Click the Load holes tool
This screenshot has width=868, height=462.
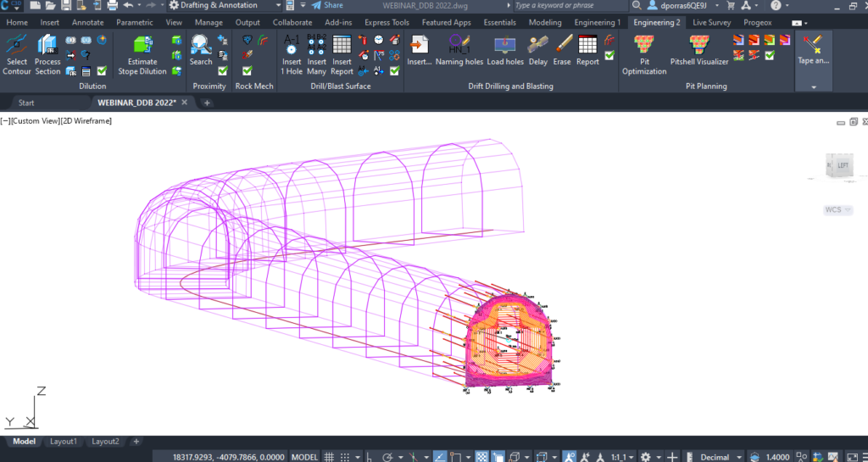505,50
